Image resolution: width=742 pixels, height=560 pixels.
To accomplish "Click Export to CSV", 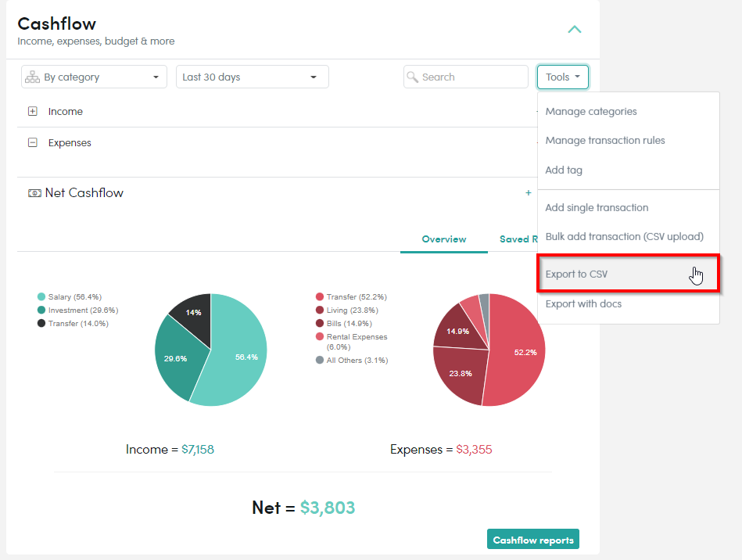I will (576, 275).
